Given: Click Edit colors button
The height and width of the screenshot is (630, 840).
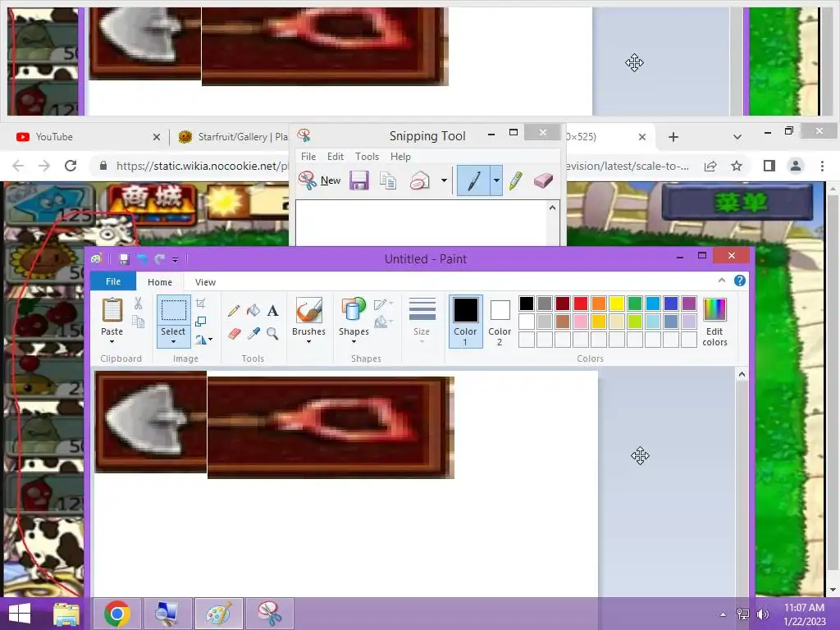Looking at the screenshot, I should 714,322.
